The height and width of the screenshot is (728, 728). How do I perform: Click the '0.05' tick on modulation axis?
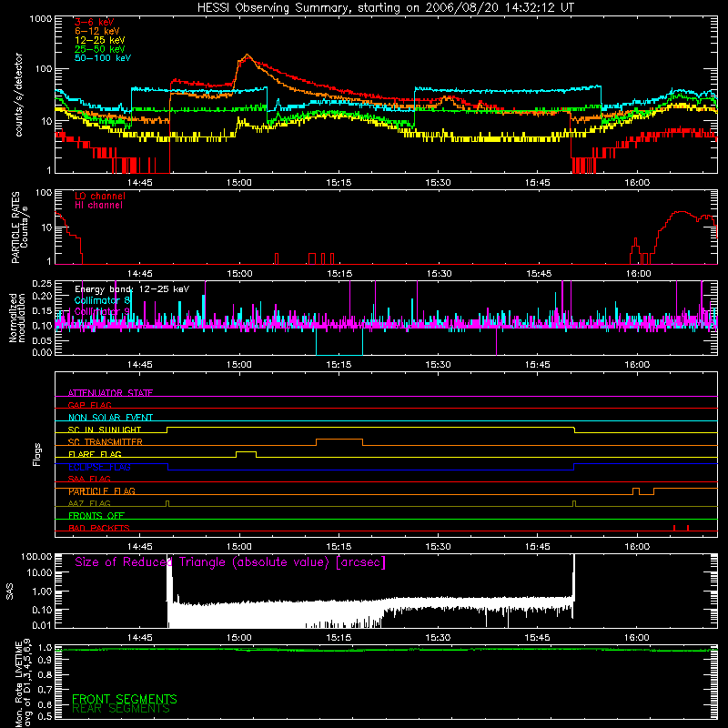click(x=42, y=340)
